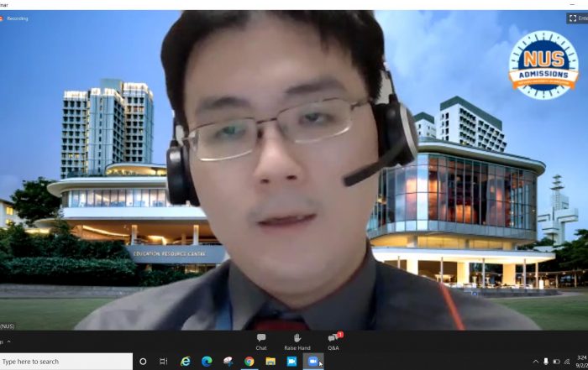Open the blue Zoom meetings taskbar icon
The height and width of the screenshot is (370, 588).
[291, 362]
